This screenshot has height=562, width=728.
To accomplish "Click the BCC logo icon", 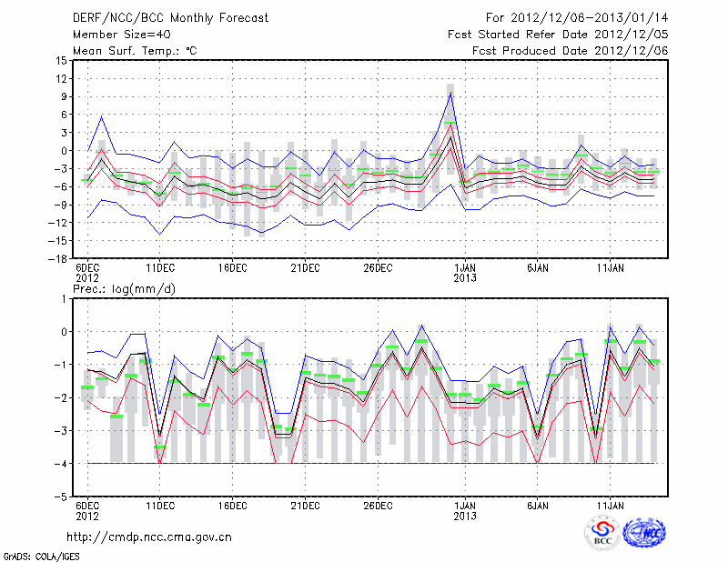I will (602, 533).
